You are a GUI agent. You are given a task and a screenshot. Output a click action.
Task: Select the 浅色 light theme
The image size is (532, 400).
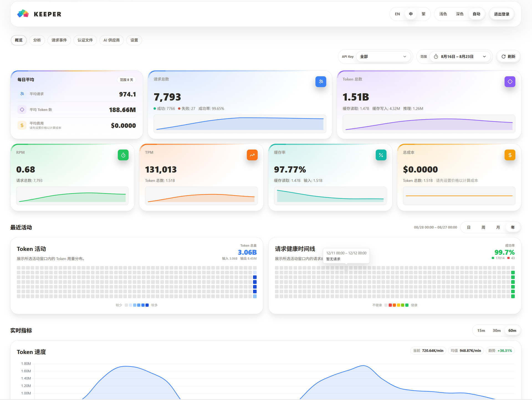pos(443,14)
